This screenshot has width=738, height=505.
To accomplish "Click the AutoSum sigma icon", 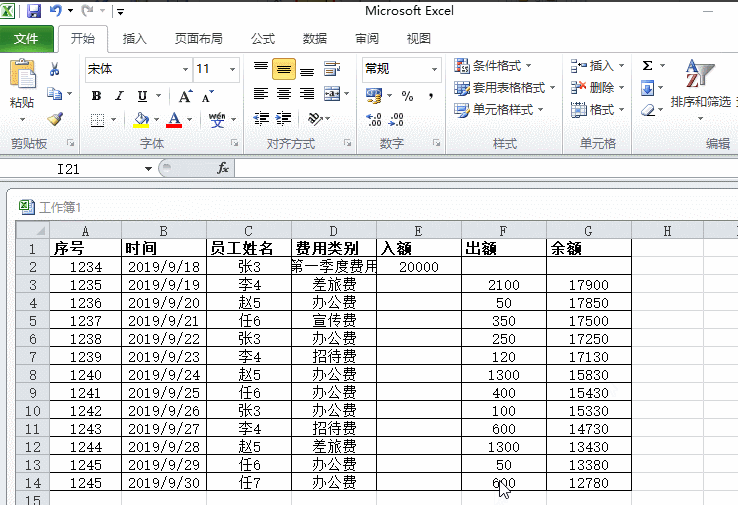I will (648, 65).
